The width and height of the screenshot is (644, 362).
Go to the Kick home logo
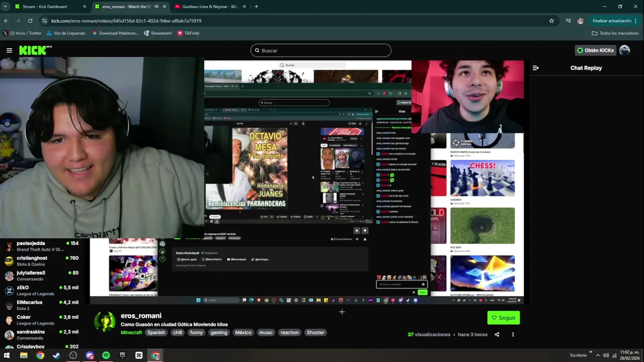35,50
